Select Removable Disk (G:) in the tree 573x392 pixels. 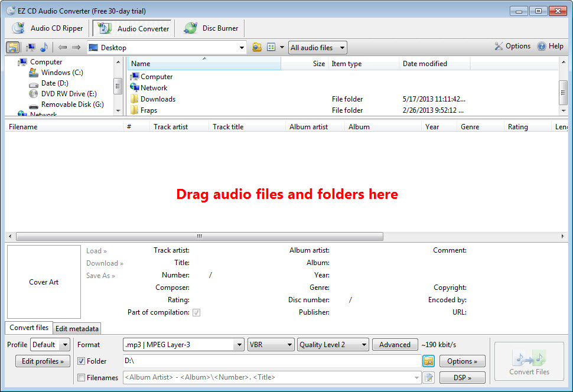[x=72, y=104]
